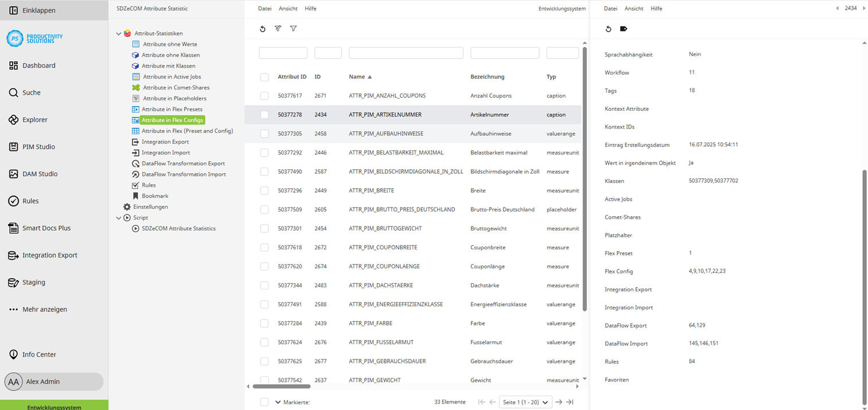
Task: Select all rows via header checkbox
Action: click(x=264, y=77)
